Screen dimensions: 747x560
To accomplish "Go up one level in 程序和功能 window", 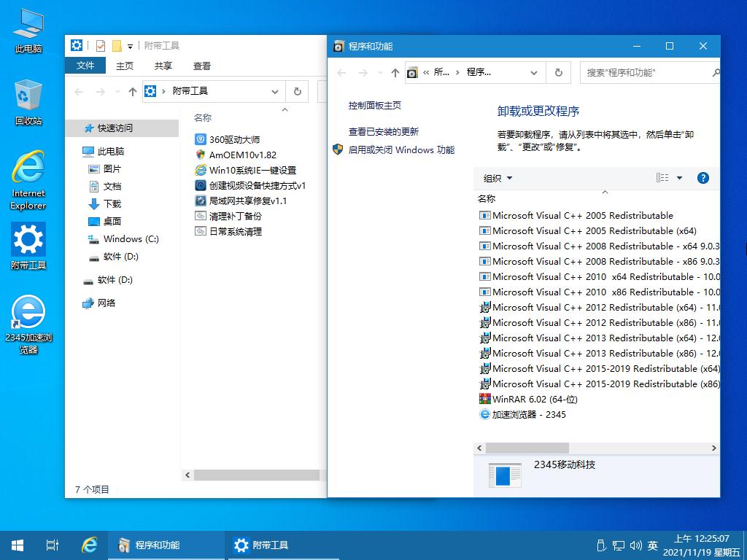I will (395, 73).
